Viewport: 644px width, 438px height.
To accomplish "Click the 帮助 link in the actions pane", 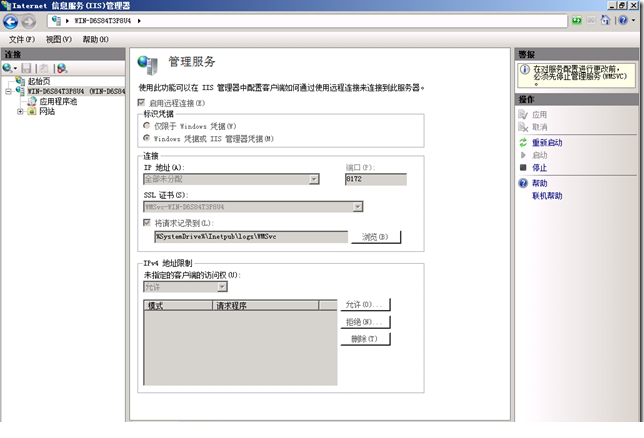I will tap(540, 183).
